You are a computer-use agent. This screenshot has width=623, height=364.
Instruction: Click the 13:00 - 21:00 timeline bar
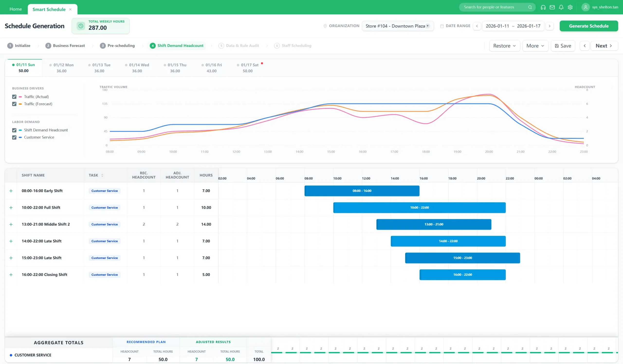(434, 224)
